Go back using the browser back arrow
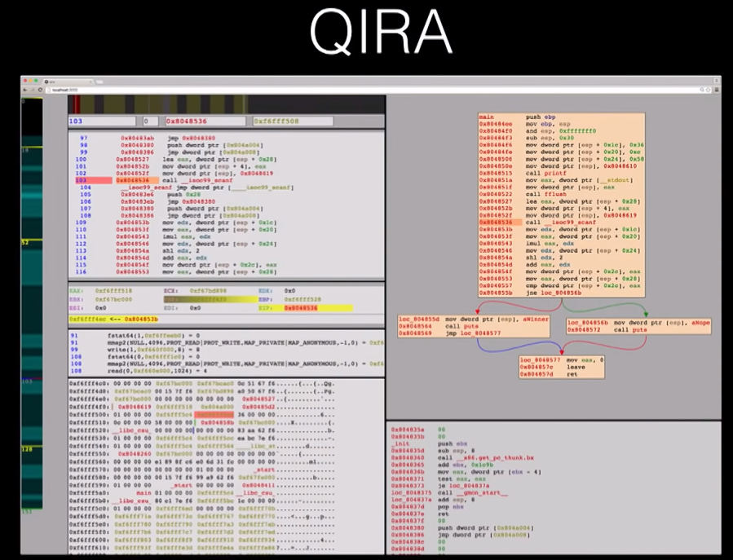Image resolution: width=733 pixels, height=560 pixels. [x=25, y=90]
